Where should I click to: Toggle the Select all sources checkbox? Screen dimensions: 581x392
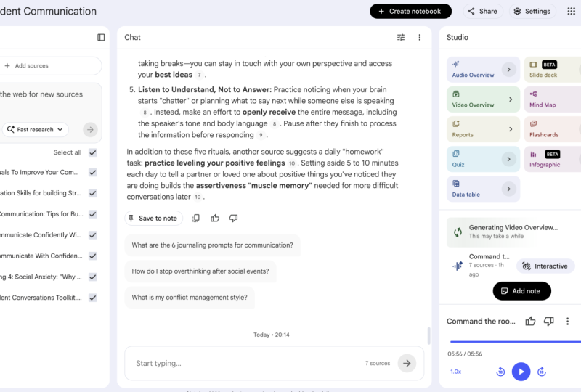pos(93,152)
